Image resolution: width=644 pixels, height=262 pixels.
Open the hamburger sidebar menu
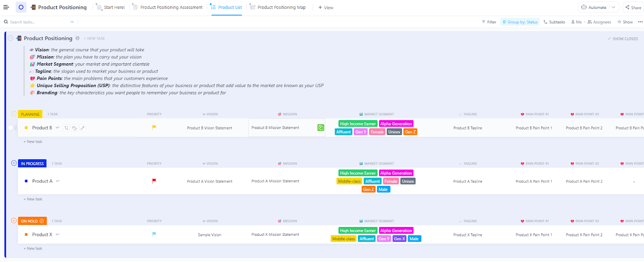pyautogui.click(x=6, y=7)
